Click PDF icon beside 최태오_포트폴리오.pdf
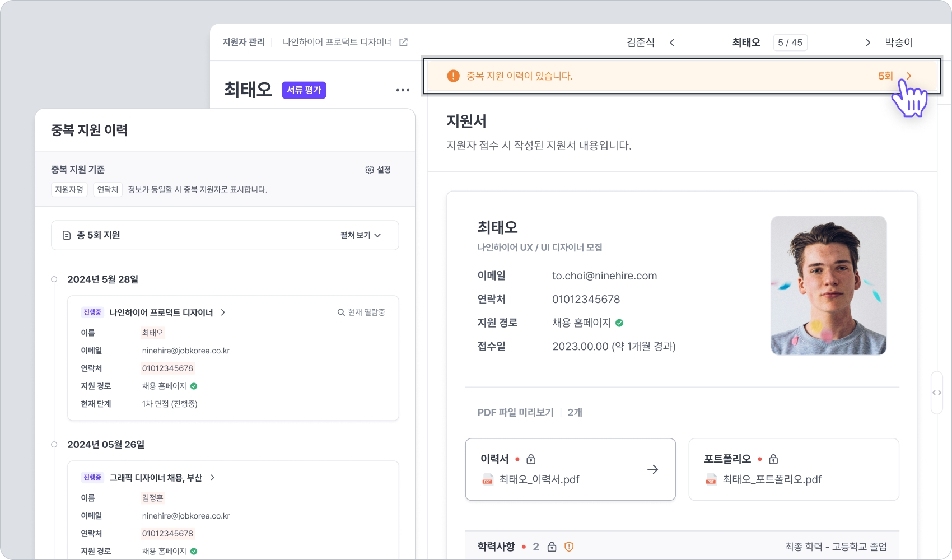952x560 pixels. (711, 479)
